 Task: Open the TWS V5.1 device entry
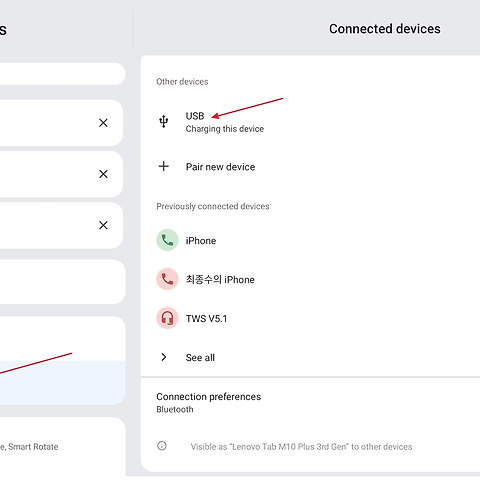310,318
